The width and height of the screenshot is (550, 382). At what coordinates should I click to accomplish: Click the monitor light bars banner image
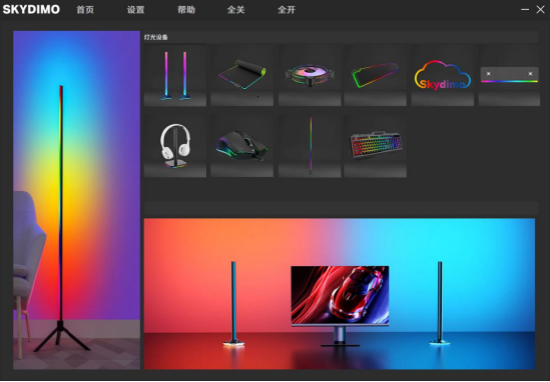(340, 294)
